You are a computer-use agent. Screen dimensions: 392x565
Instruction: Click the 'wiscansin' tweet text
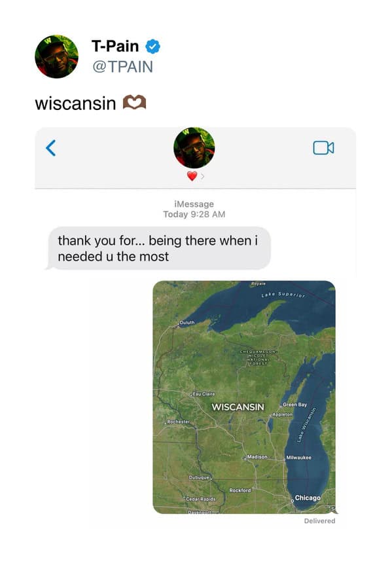click(75, 103)
